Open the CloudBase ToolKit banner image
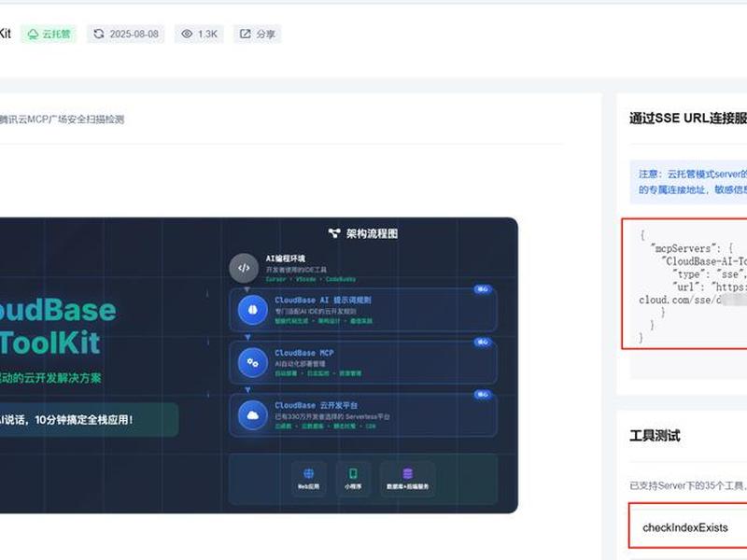The height and width of the screenshot is (560, 747). pyautogui.click(x=259, y=365)
